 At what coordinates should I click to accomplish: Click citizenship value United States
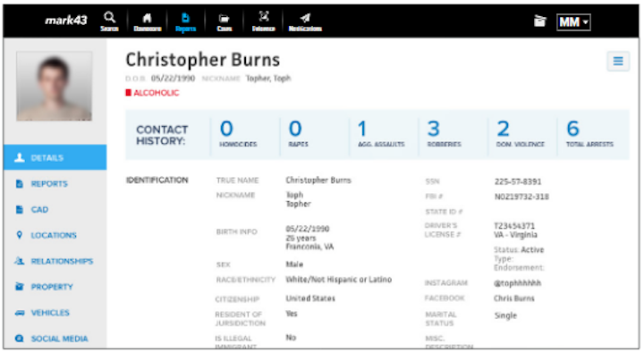(x=310, y=298)
